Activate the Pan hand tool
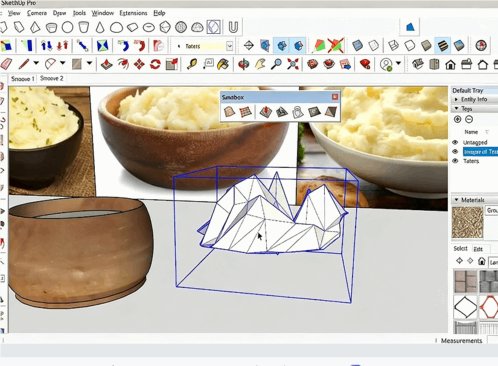498x366 pixels. (260, 64)
